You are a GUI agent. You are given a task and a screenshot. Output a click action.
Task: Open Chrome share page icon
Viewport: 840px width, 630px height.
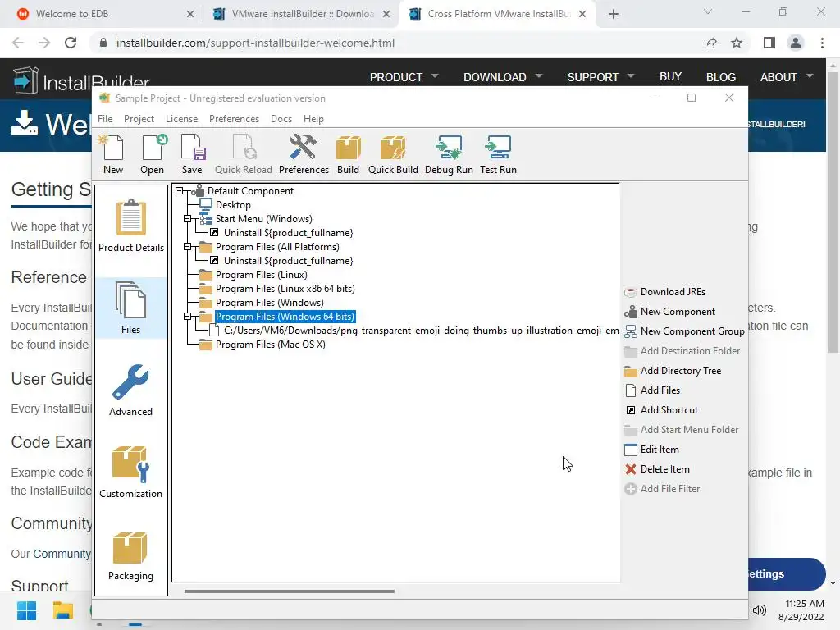[710, 43]
